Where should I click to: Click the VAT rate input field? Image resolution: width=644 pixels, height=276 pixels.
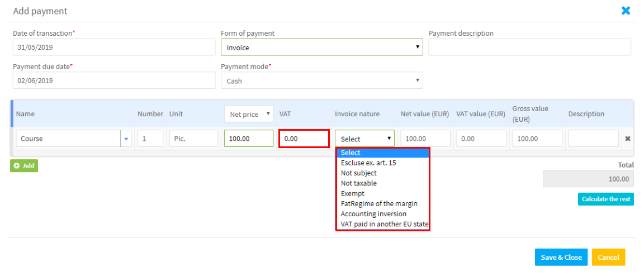coord(304,139)
